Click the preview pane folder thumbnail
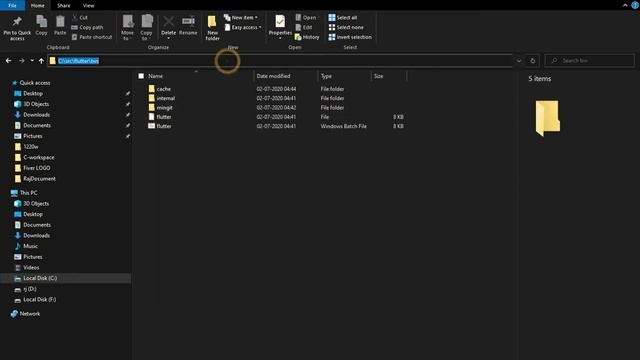Image resolution: width=640 pixels, height=360 pixels. 547,118
